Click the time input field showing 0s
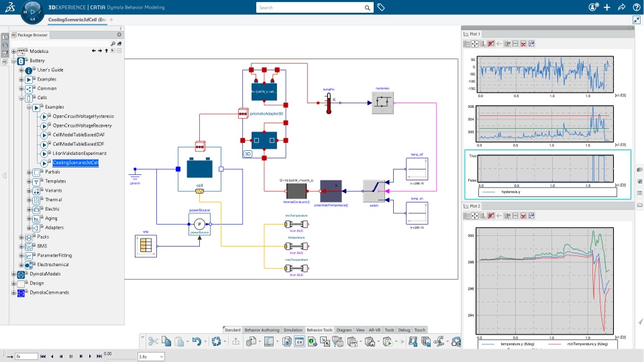The height and width of the screenshot is (362, 644). (x=26, y=357)
